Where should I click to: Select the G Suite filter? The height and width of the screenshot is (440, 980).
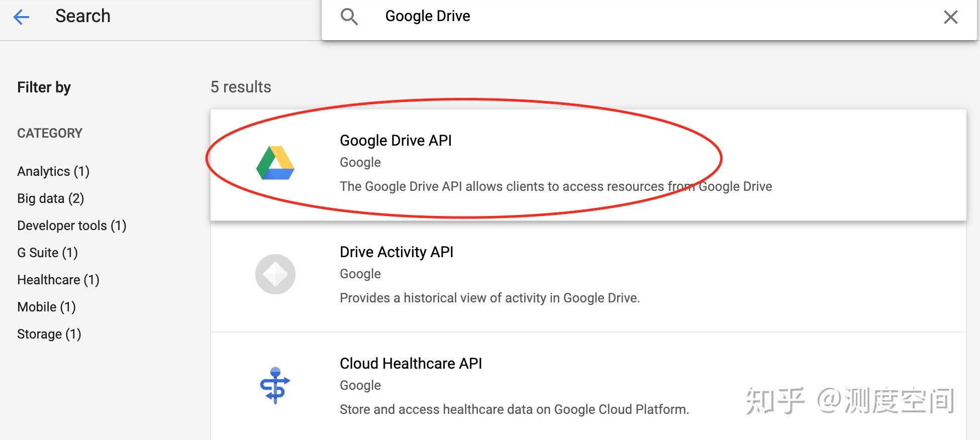(x=47, y=252)
